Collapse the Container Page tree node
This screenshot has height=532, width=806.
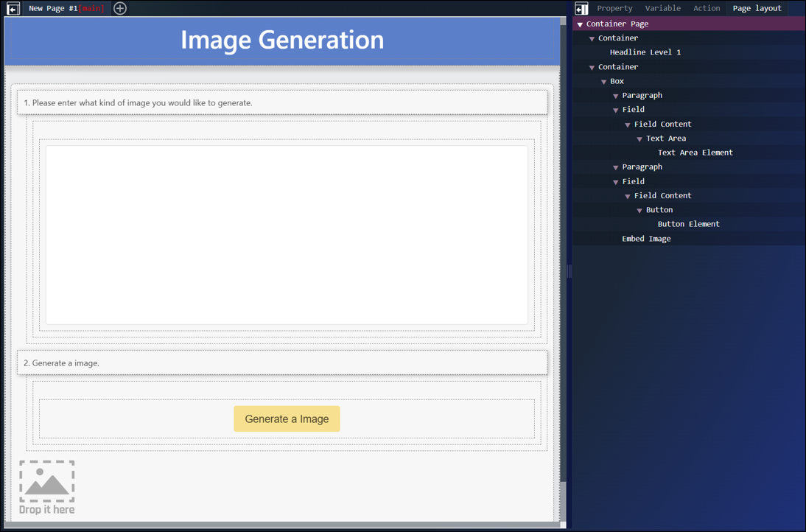[x=580, y=24]
